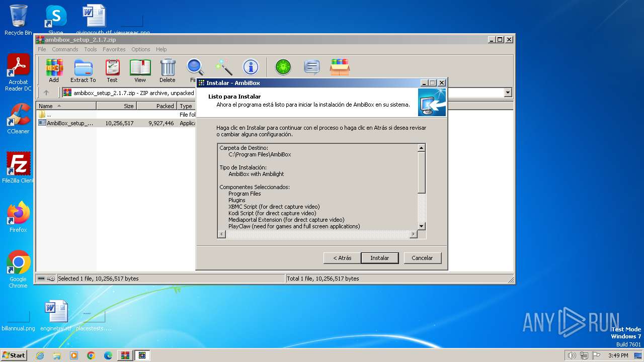Click the SFX archive boxes icon
This screenshot has height=362, width=644.
340,67
